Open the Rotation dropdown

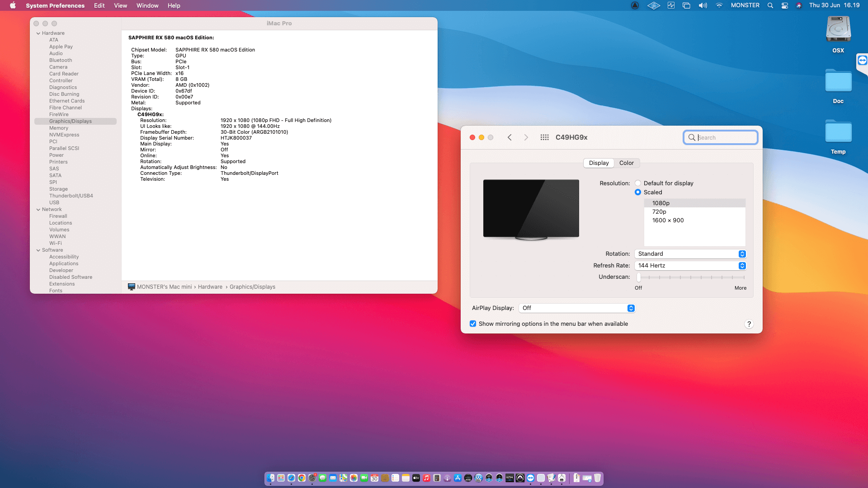point(690,254)
